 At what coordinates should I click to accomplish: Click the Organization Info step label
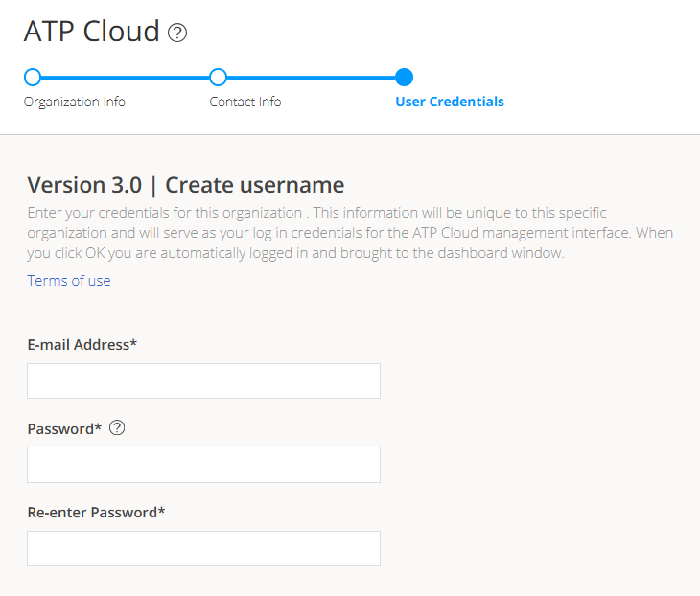point(75,103)
